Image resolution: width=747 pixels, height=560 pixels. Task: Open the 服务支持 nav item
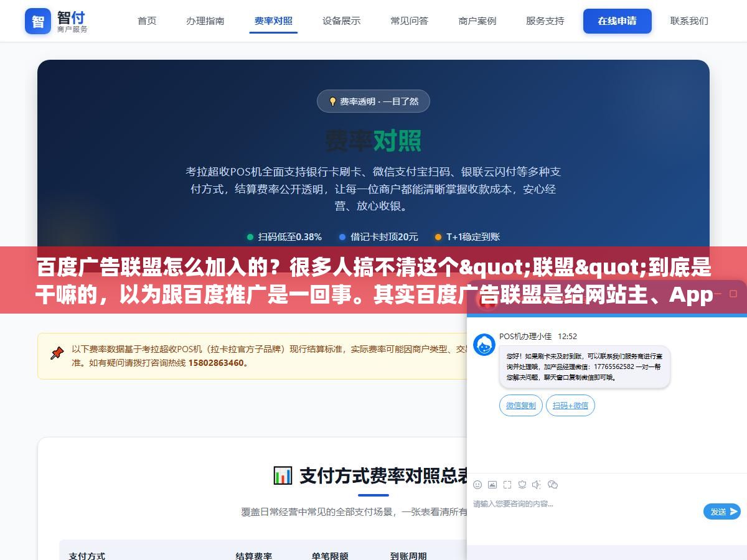pos(545,21)
